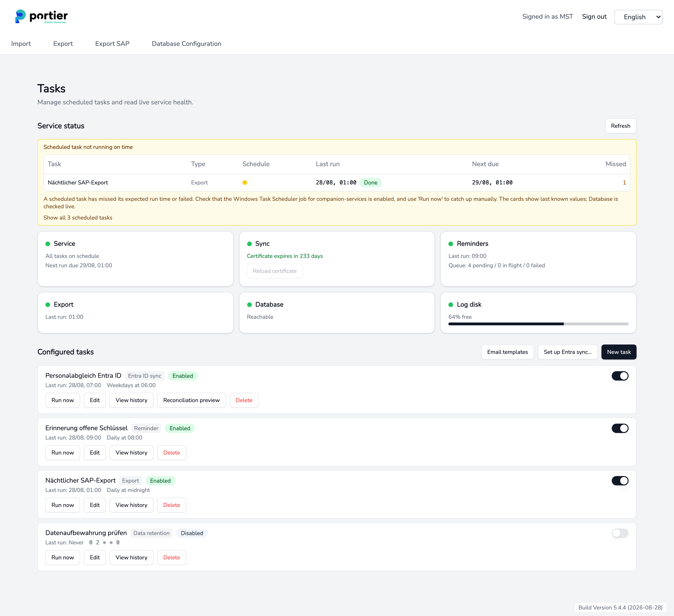Go to Export SAP
Image resolution: width=674 pixels, height=616 pixels.
(112, 44)
